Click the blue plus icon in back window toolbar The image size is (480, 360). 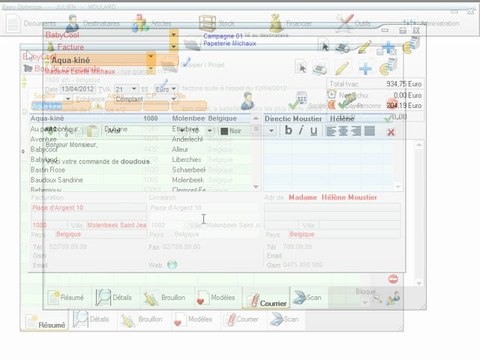click(x=365, y=68)
